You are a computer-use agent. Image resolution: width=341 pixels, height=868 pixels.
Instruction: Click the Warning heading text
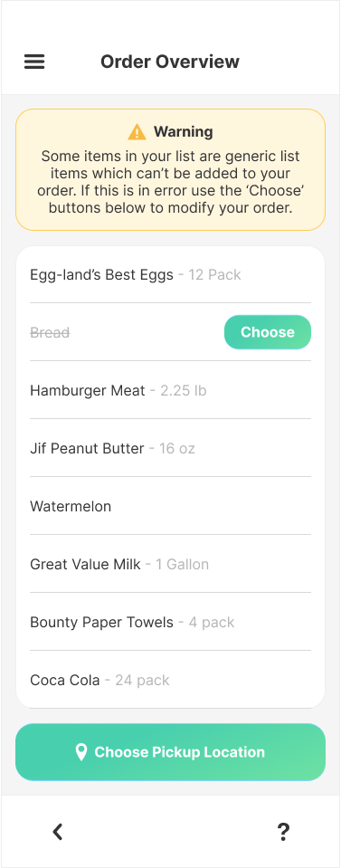coord(184,132)
